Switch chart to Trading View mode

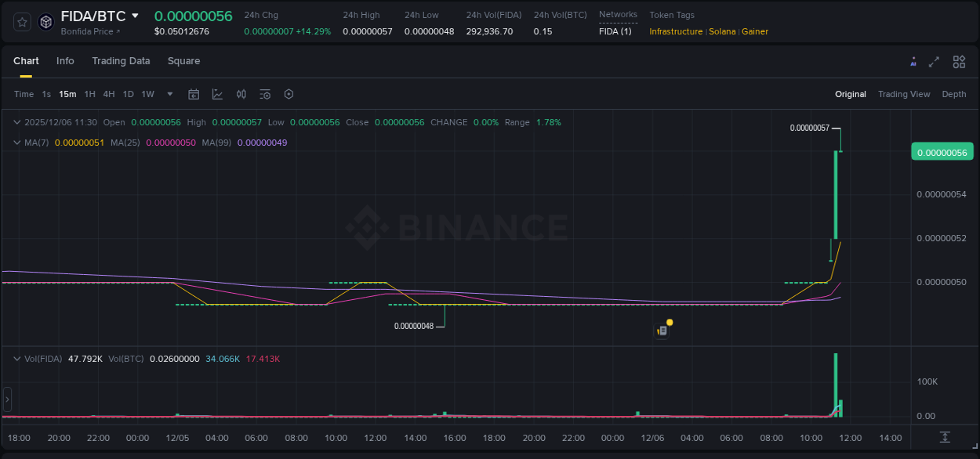tap(904, 94)
